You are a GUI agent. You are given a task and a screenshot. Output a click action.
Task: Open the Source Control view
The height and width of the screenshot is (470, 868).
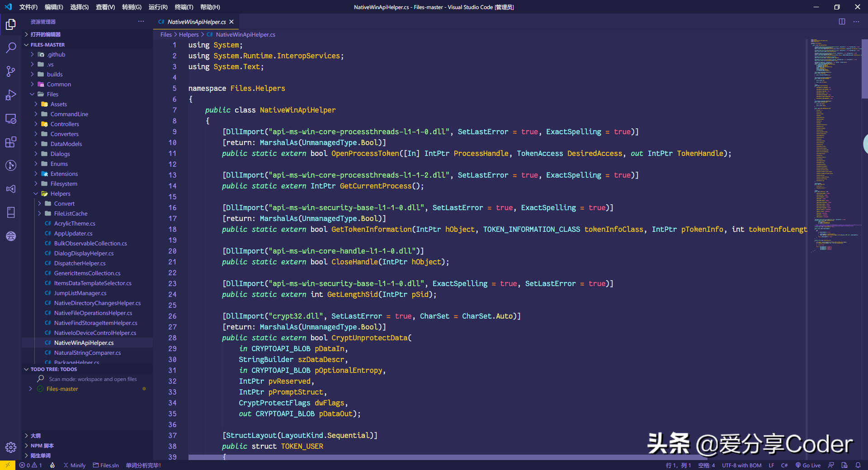click(11, 71)
